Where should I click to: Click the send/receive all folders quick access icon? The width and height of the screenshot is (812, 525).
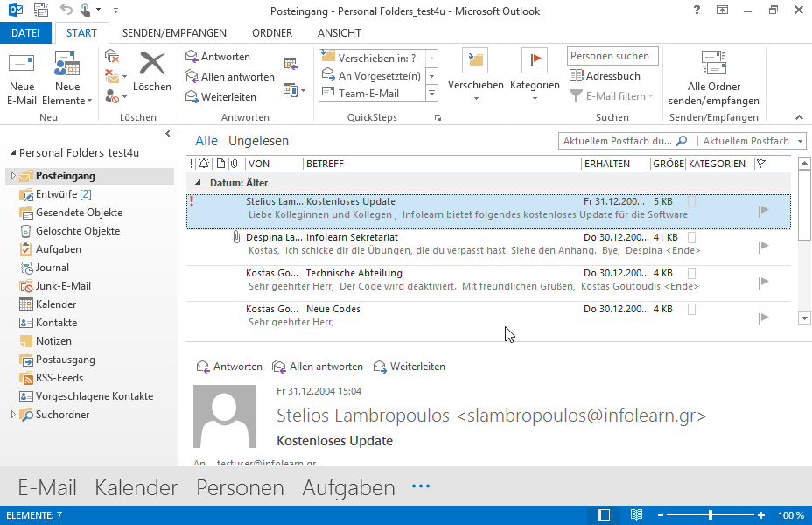coord(41,10)
